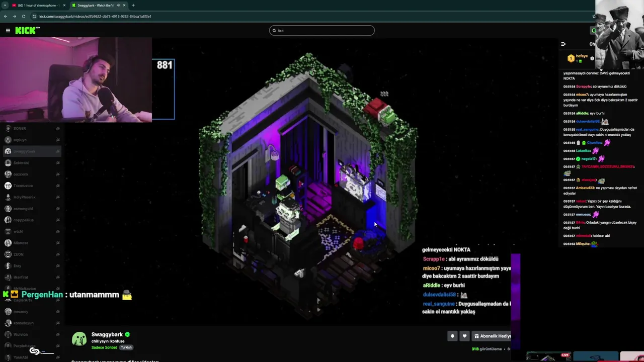The width and height of the screenshot is (644, 362).
Task: Click the Abonelik Hediye gift button
Action: pyautogui.click(x=492, y=336)
